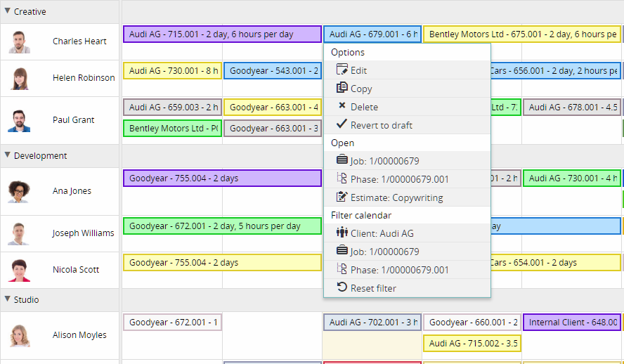Click Bentley Motors Ltd - 675.001 booking
Image resolution: width=624 pixels, height=364 pixels.
pos(522,34)
